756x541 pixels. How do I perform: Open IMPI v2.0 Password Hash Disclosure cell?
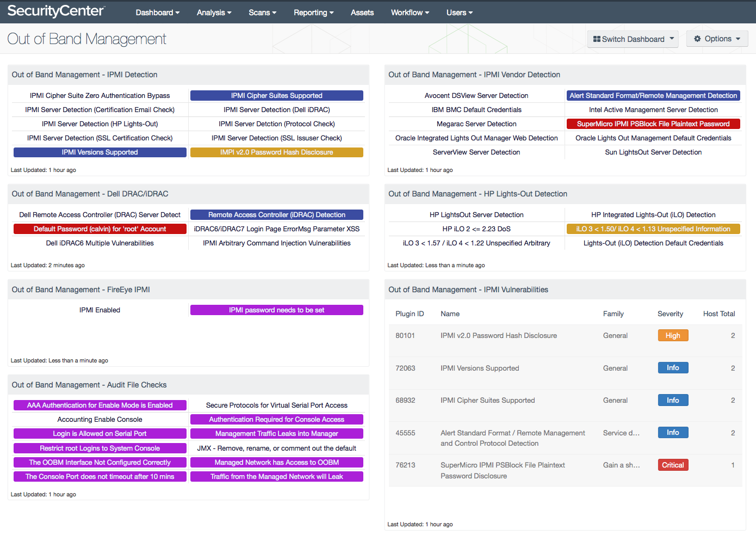(277, 152)
